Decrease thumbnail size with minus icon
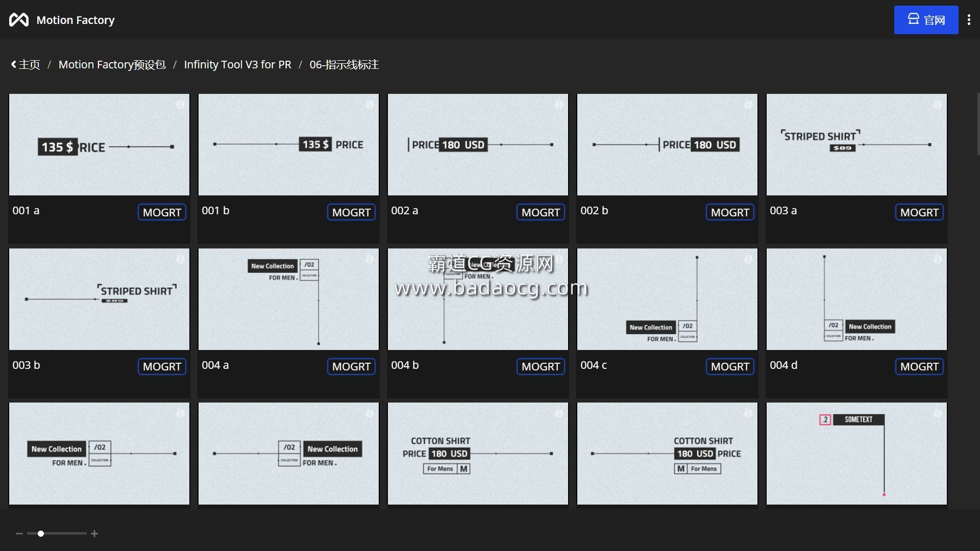The height and width of the screenshot is (551, 980). [19, 534]
